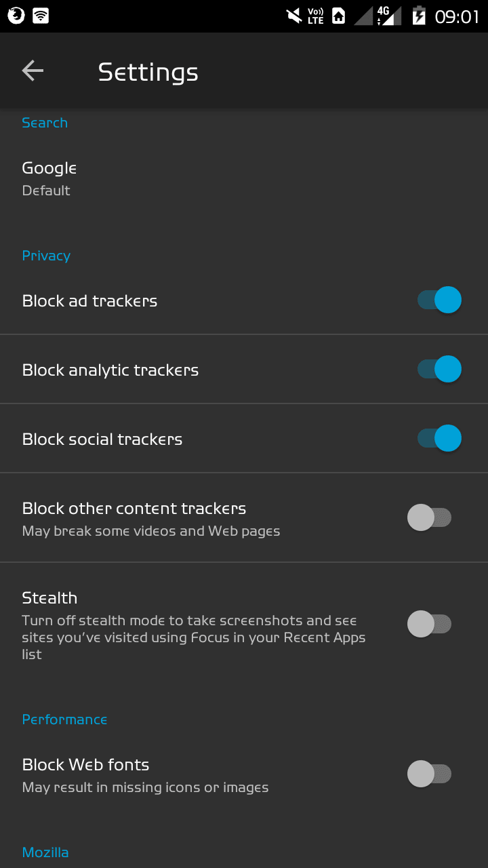The image size is (488, 868).
Task: Enable Block other content trackers switch
Action: 430,517
